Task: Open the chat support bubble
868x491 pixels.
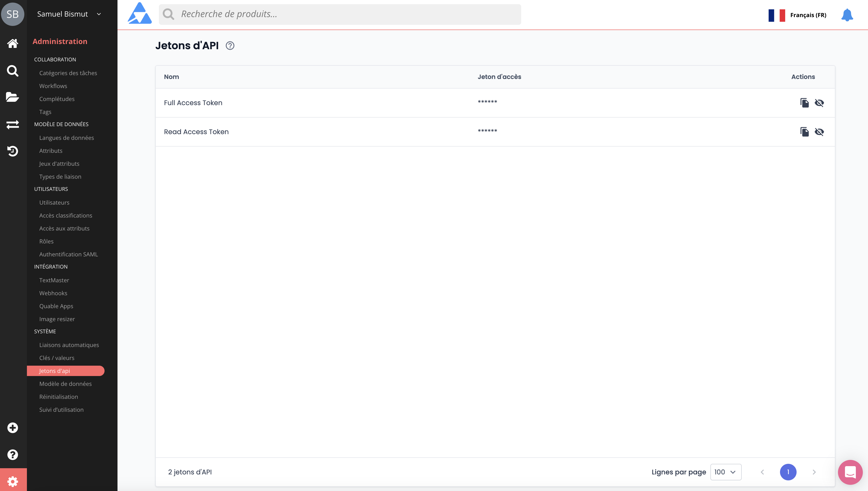Action: pos(850,472)
